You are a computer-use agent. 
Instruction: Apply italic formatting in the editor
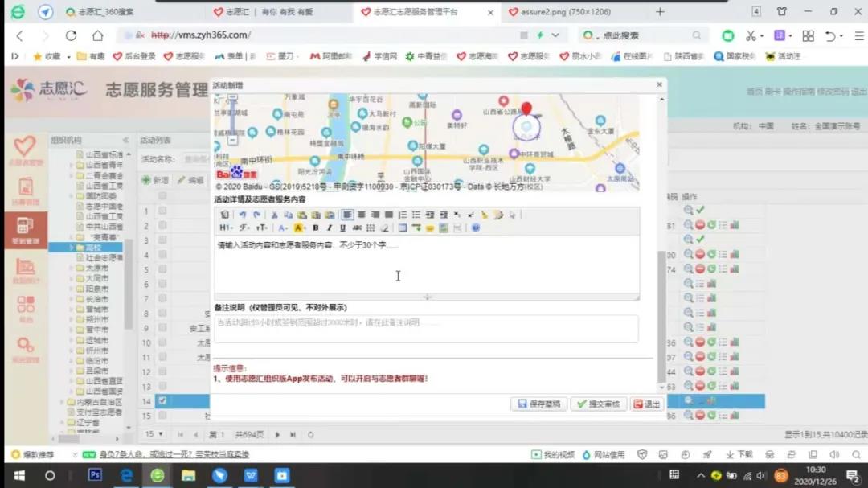point(330,228)
